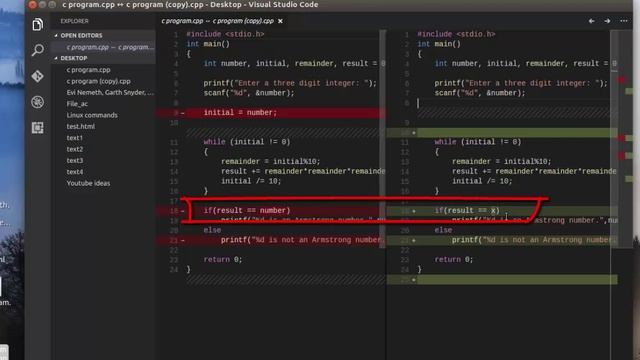
Task: Click the Explorer panel title
Action: [74, 21]
